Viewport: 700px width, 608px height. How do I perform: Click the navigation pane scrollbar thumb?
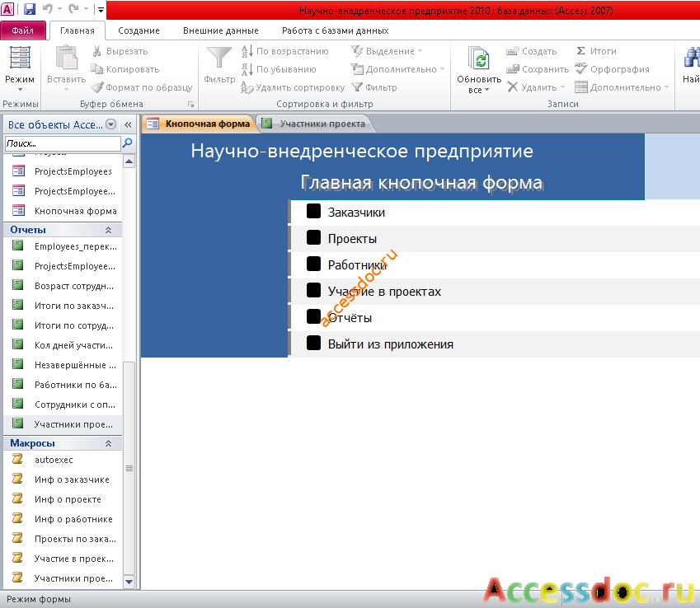click(x=129, y=469)
